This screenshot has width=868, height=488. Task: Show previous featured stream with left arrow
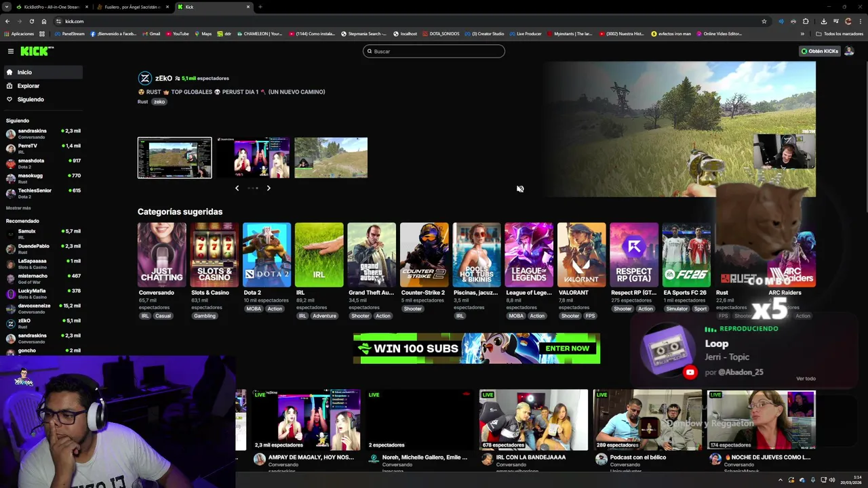click(x=237, y=188)
